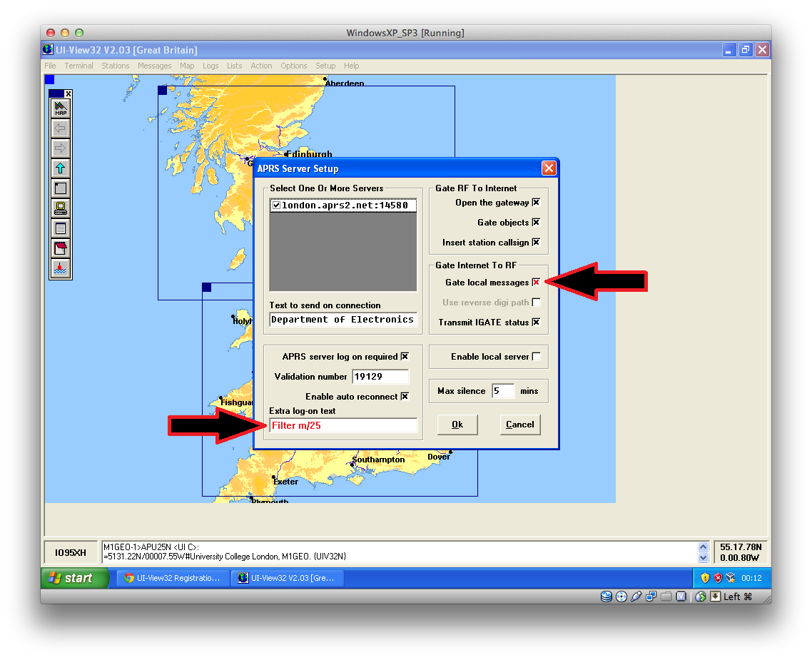The image size is (812, 660).
Task: Toggle Enable auto reconnect checkbox
Action: click(405, 396)
